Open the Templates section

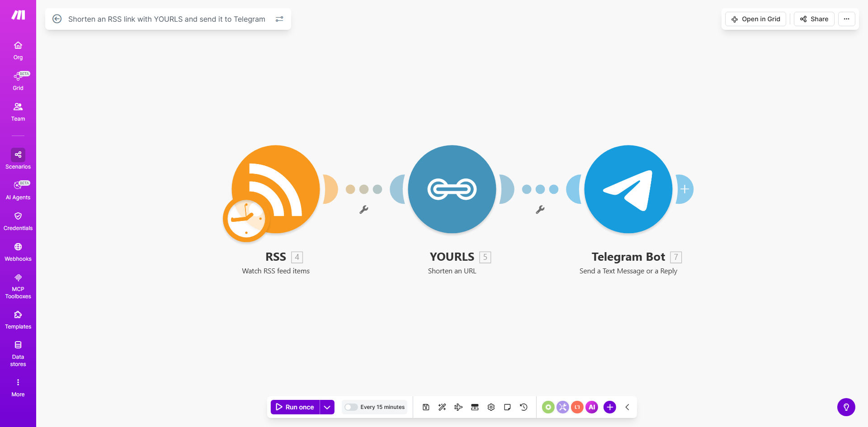18,320
